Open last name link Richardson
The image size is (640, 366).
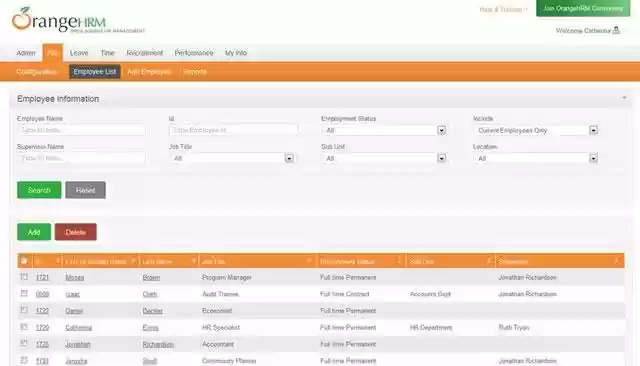(158, 344)
